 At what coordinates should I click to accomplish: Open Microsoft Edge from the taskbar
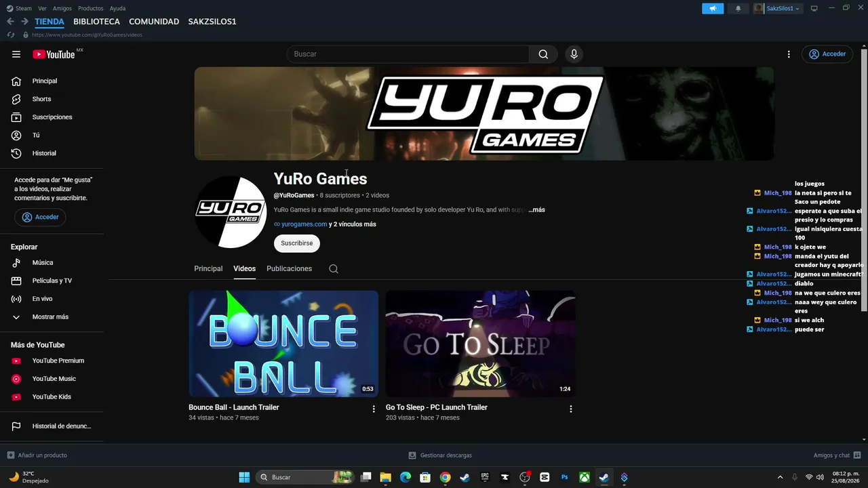(x=405, y=477)
